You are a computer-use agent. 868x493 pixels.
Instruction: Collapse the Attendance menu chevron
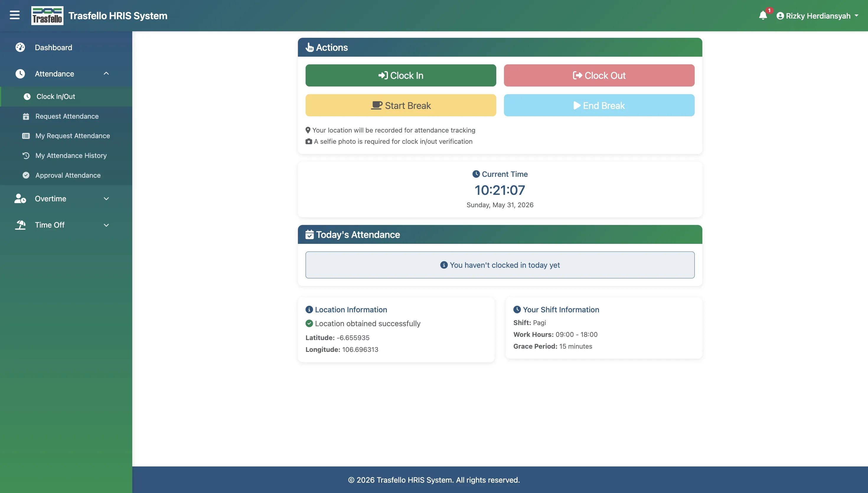[x=106, y=74]
